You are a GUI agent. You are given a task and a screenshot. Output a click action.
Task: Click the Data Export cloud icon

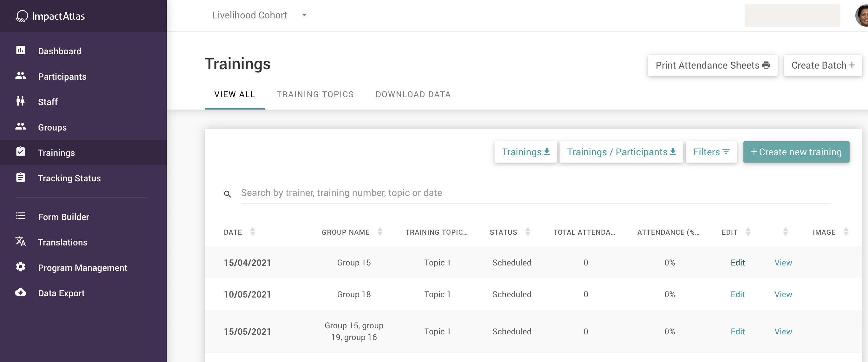pyautogui.click(x=21, y=292)
